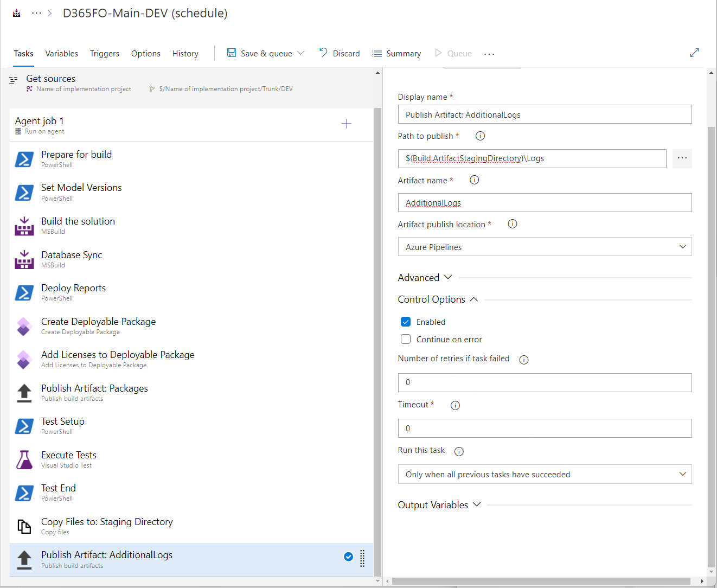717x588 pixels.
Task: Open the Path to publish info tooltip icon
Action: coord(479,136)
